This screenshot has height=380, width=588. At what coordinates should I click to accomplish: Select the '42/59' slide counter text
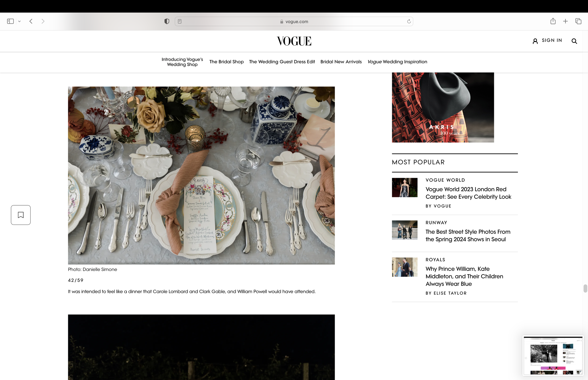tap(75, 280)
